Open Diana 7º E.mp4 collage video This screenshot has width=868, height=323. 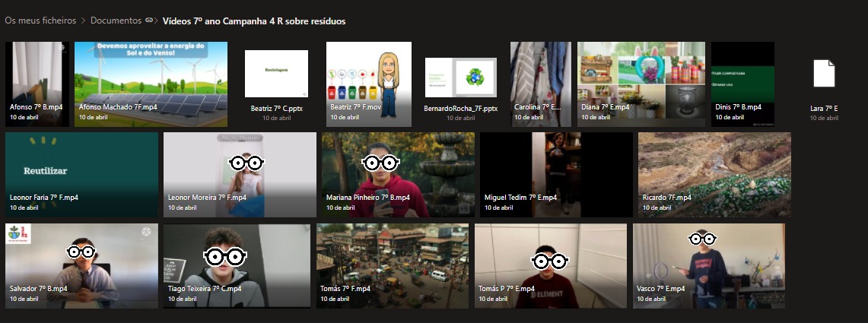(x=641, y=84)
